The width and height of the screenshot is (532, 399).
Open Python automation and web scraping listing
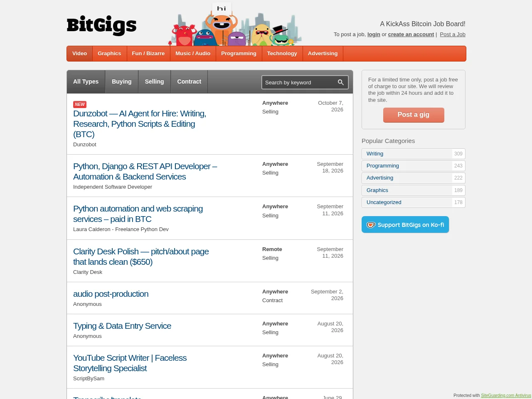point(138,214)
